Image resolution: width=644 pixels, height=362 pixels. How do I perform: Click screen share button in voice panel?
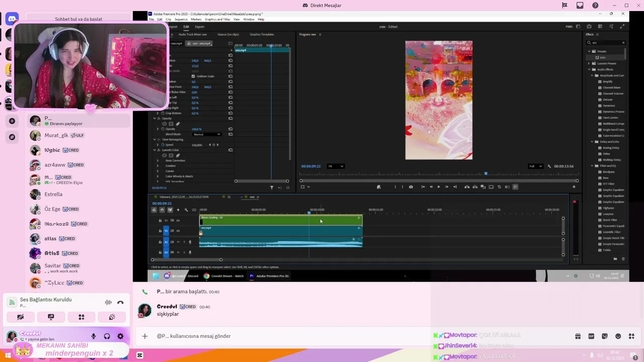[51, 317]
